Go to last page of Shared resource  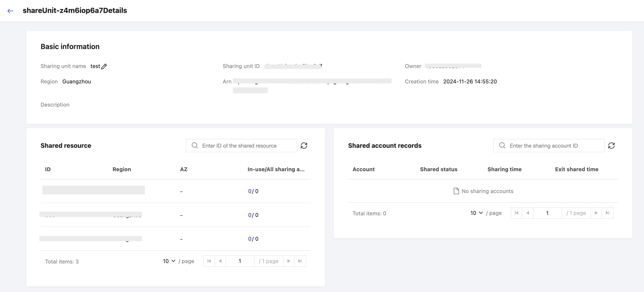pyautogui.click(x=300, y=261)
